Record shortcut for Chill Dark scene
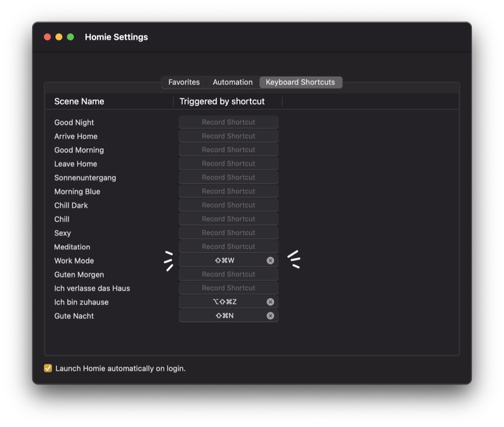 pos(228,205)
